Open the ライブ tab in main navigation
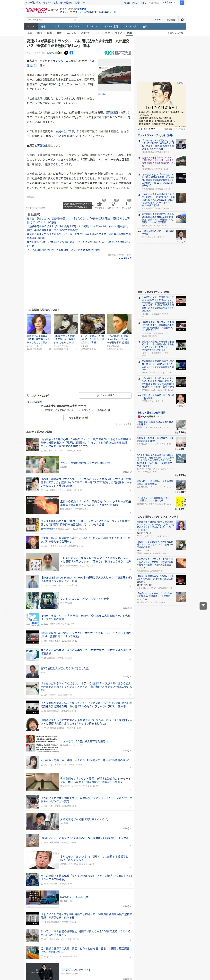This screenshot has height=980, width=210. (x=56, y=26)
